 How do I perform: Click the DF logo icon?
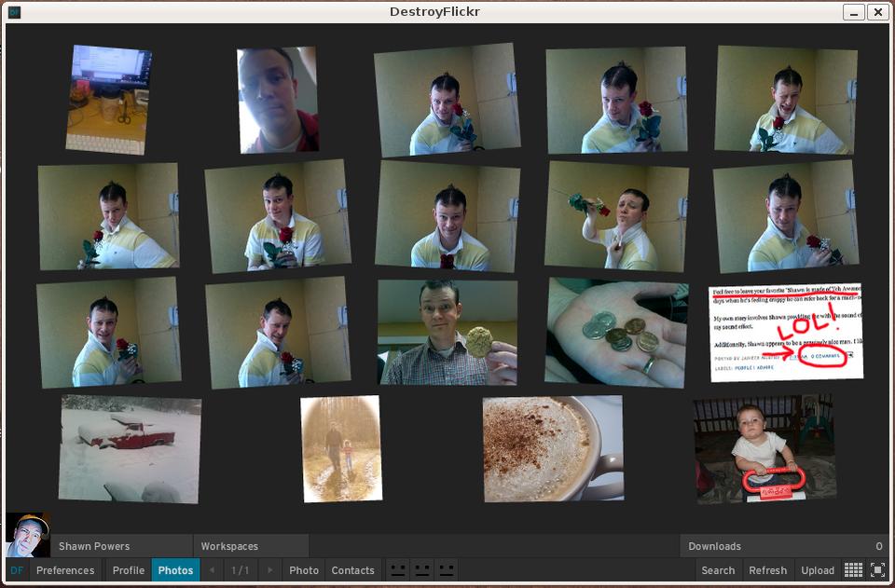coord(17,570)
